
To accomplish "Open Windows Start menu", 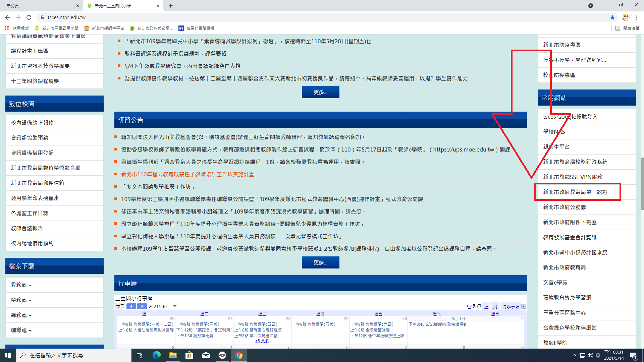I will 8,355.
